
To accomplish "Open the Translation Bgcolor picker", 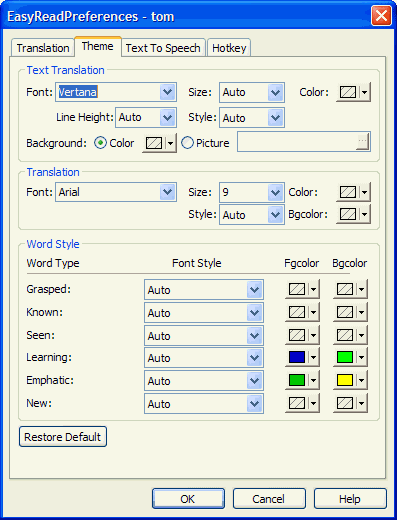I will point(353,214).
